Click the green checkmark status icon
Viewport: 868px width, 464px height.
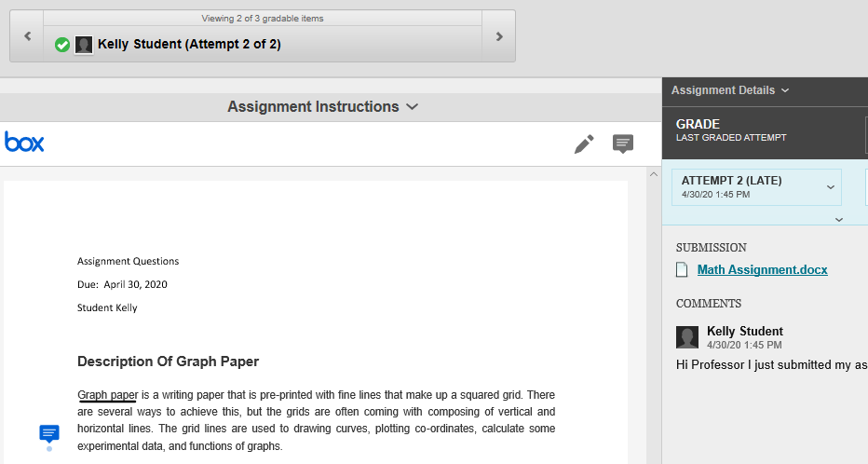coord(62,45)
